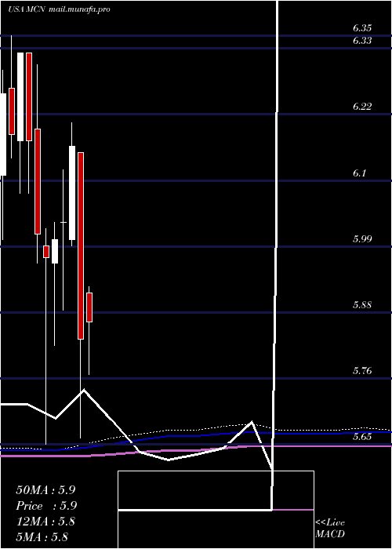Click the 6.33 price level label
Viewport: 392px width, 549px height.
(362, 41)
